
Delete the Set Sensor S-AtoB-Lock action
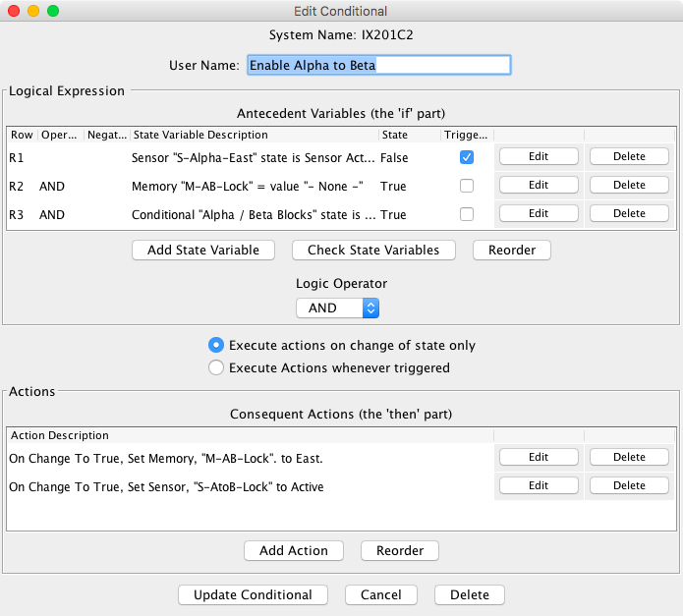pos(629,485)
